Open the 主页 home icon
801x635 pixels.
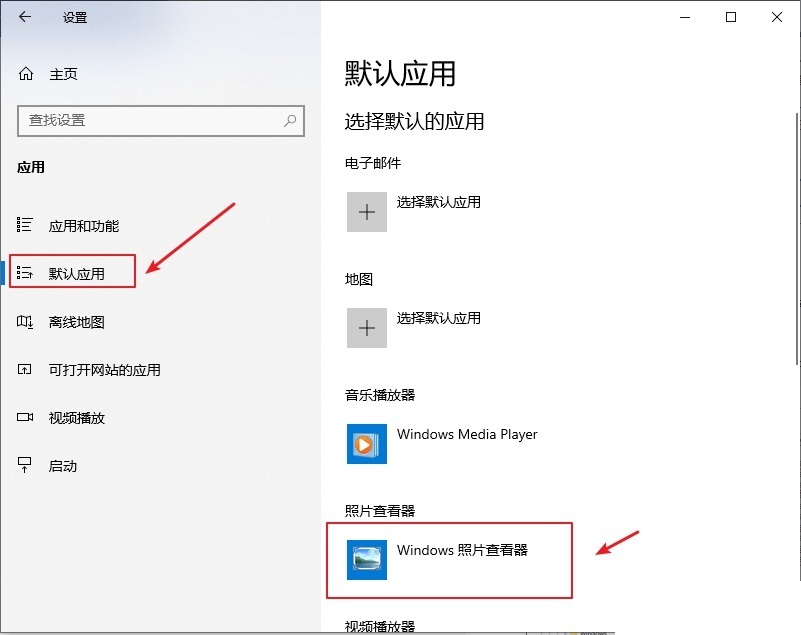click(x=26, y=74)
